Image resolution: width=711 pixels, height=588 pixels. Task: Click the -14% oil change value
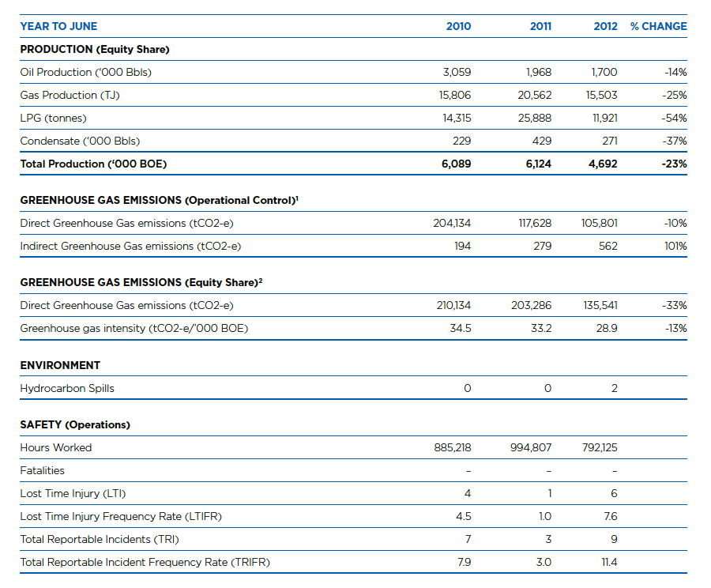click(x=675, y=72)
